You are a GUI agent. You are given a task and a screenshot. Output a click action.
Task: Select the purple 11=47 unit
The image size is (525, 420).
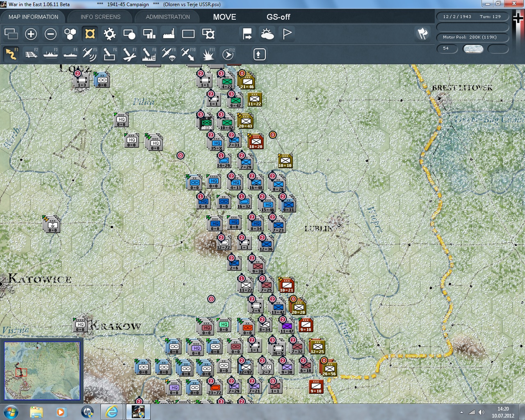pos(287,326)
